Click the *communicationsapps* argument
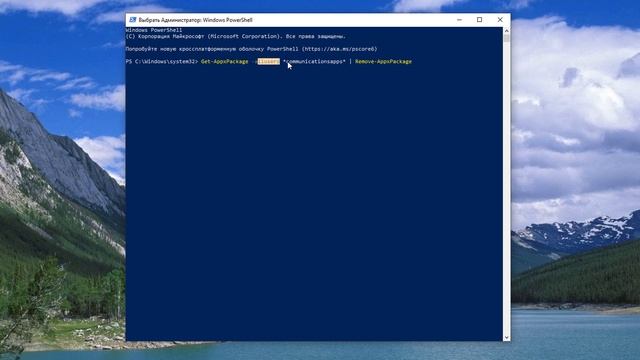640x360 pixels. (x=314, y=62)
